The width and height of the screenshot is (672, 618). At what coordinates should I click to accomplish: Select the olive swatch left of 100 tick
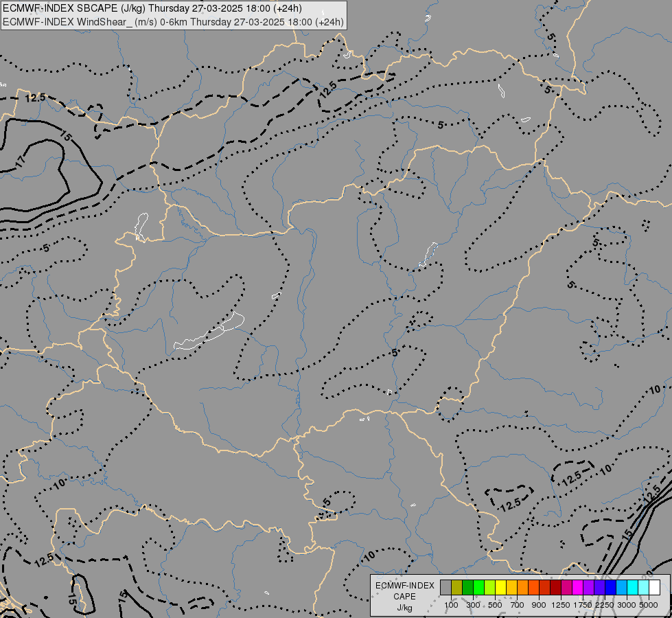457,588
